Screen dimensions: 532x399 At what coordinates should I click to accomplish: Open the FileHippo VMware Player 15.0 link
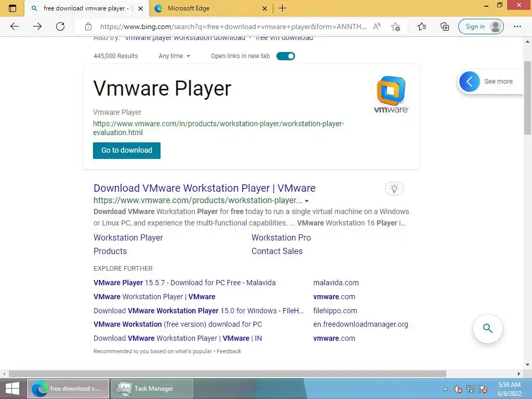tap(198, 311)
